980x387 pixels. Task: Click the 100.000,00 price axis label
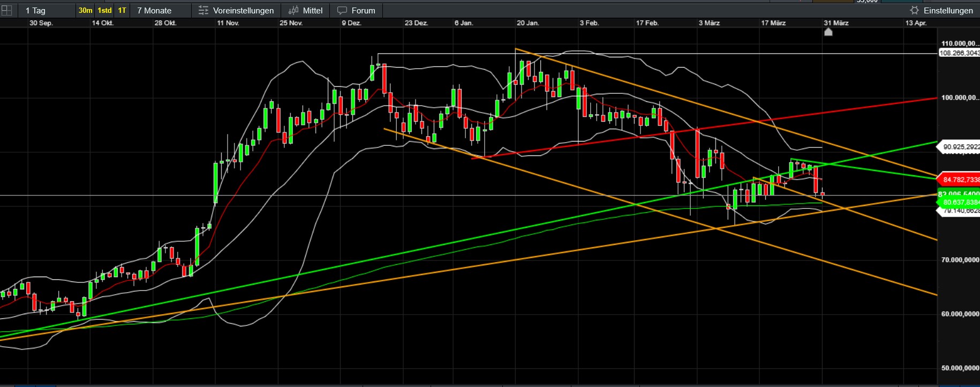[960, 98]
